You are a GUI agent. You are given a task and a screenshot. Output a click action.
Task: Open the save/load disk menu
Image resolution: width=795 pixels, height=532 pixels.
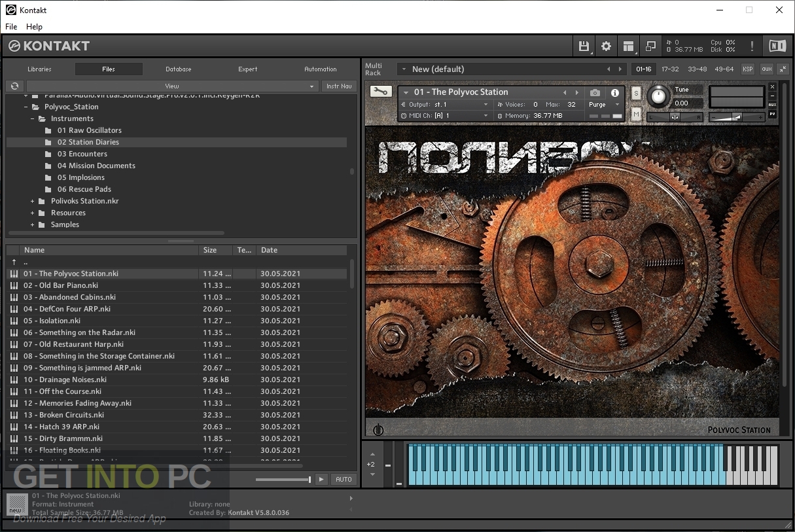pyautogui.click(x=583, y=46)
